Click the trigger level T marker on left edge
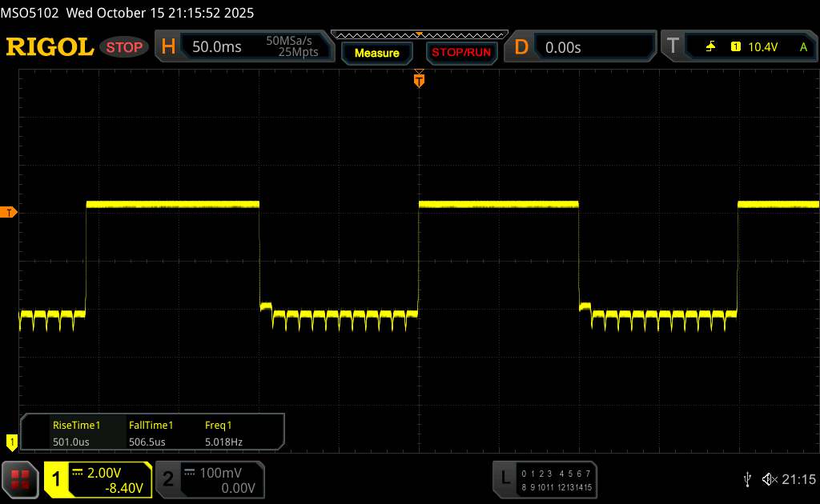 coord(10,212)
